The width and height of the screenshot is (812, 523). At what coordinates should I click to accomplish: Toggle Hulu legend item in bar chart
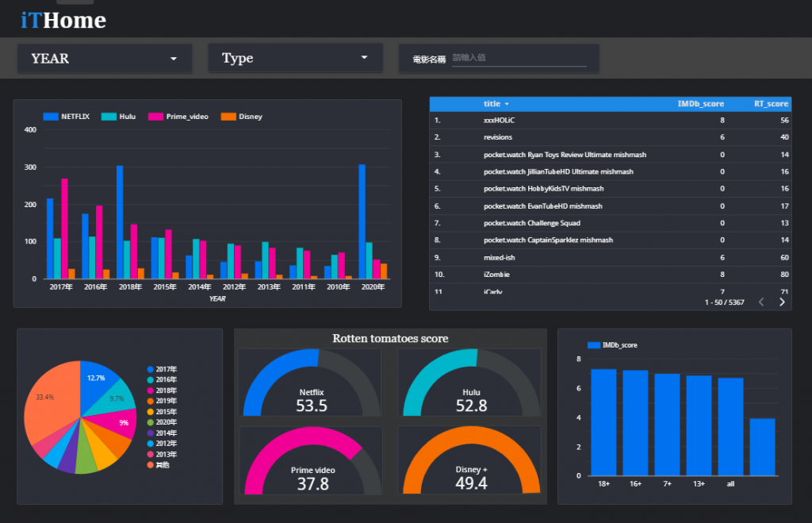(119, 117)
